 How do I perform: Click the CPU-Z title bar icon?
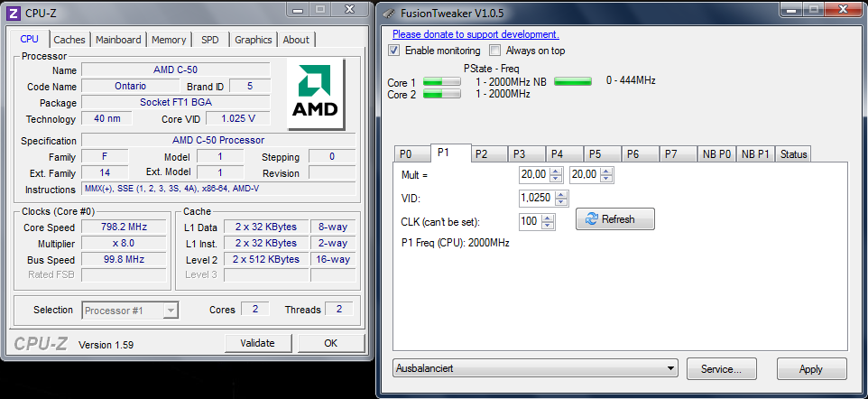point(15,13)
